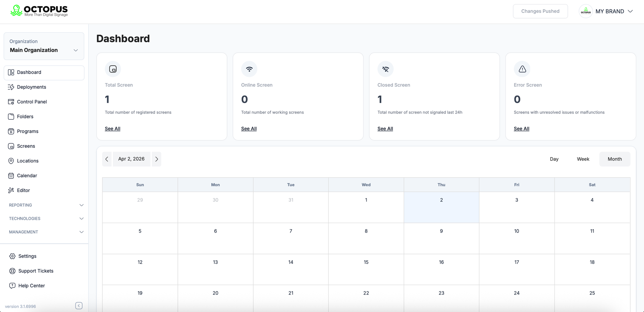
Task: Click the Programs sidebar icon
Action: (11, 131)
